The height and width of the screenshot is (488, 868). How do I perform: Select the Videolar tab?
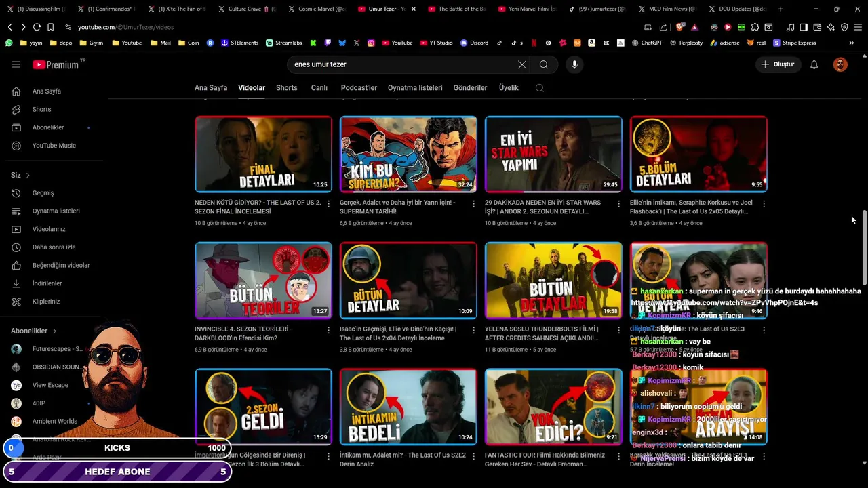(x=252, y=87)
